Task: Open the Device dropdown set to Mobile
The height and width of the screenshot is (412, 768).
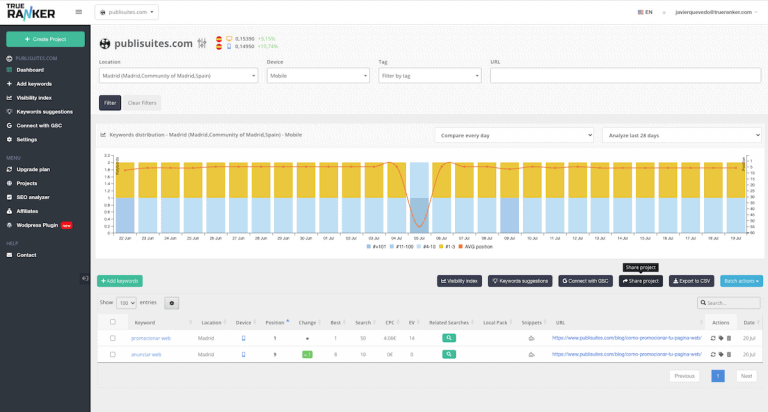Action: point(318,75)
